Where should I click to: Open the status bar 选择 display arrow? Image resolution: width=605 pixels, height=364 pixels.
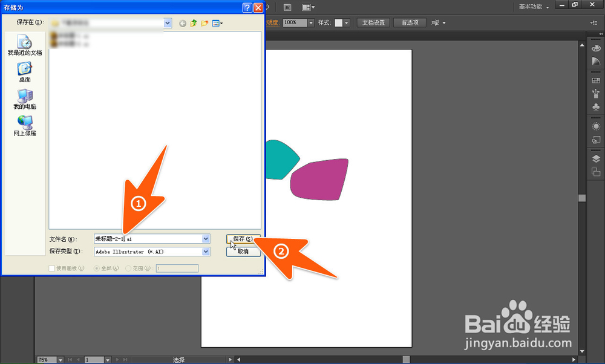coord(230,359)
